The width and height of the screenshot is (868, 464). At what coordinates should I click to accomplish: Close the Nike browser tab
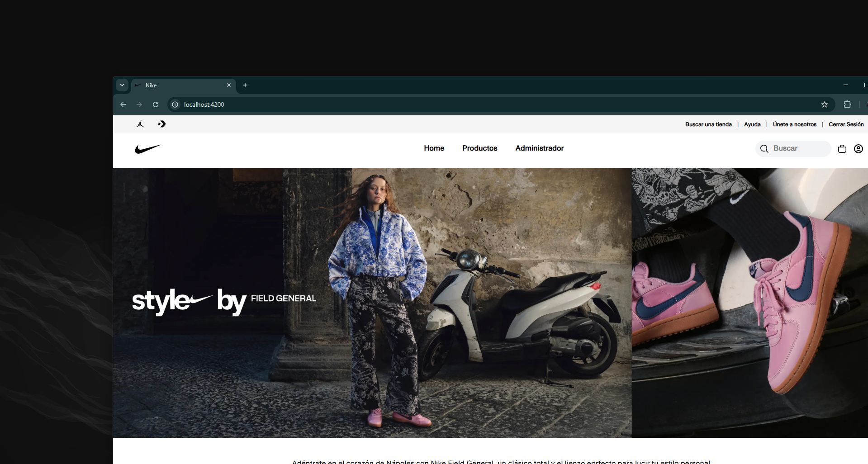click(229, 85)
